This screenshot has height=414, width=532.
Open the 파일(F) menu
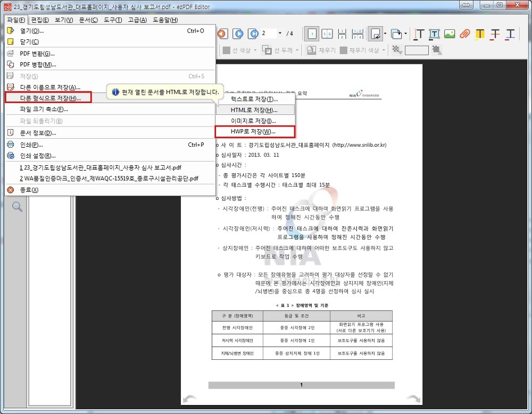click(x=16, y=20)
